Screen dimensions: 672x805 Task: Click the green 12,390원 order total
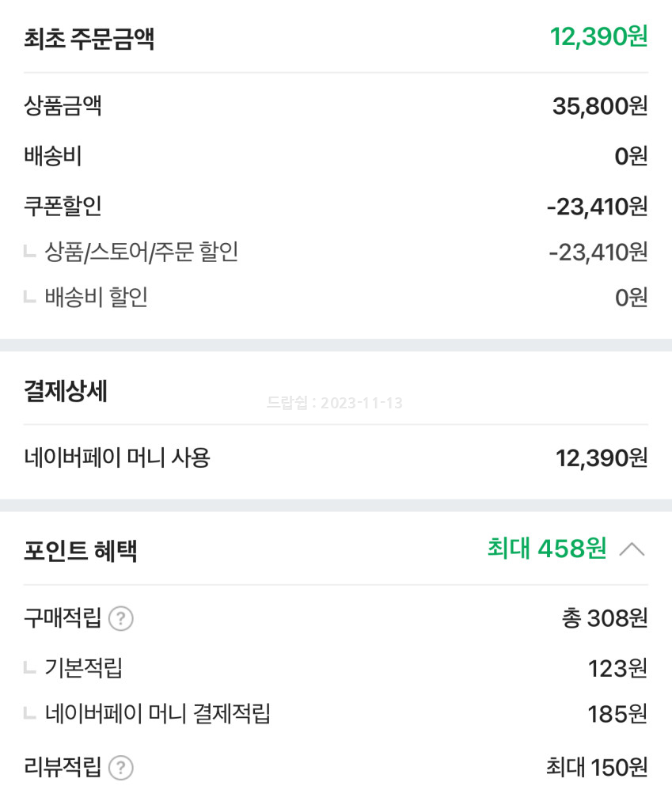tap(598, 36)
